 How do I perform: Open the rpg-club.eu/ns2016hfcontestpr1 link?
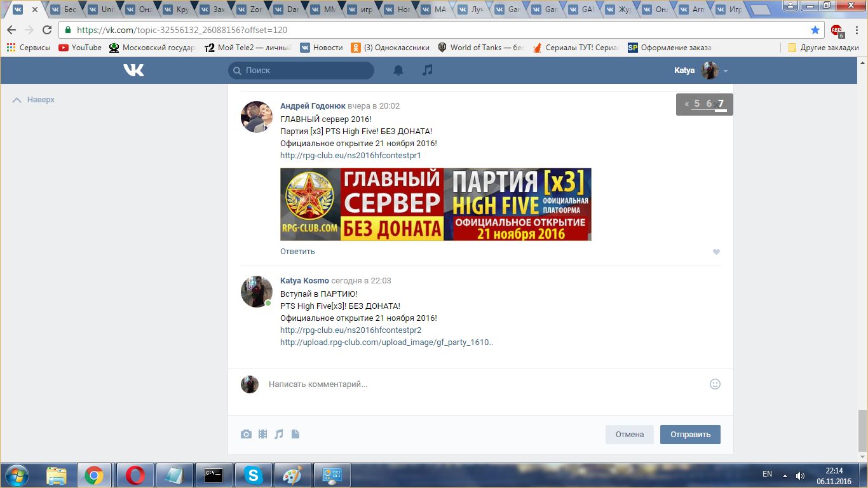(351, 156)
